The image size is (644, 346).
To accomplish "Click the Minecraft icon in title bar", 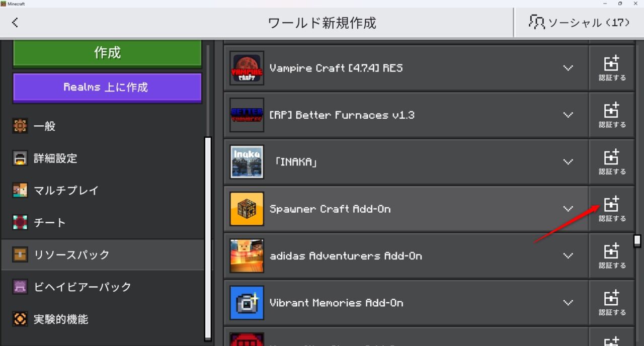I will pos(4,4).
